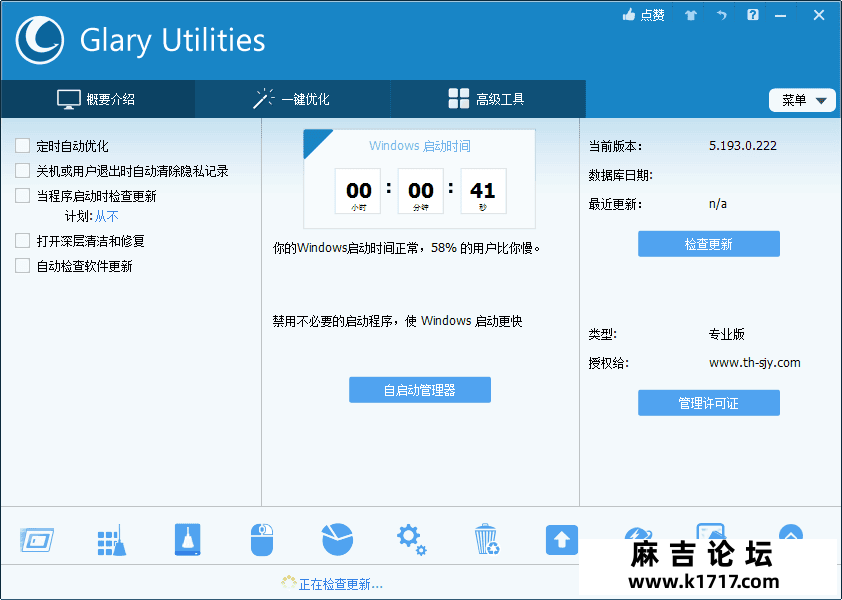
Task: Click the Windows 启动时间 heading
Action: [x=420, y=146]
